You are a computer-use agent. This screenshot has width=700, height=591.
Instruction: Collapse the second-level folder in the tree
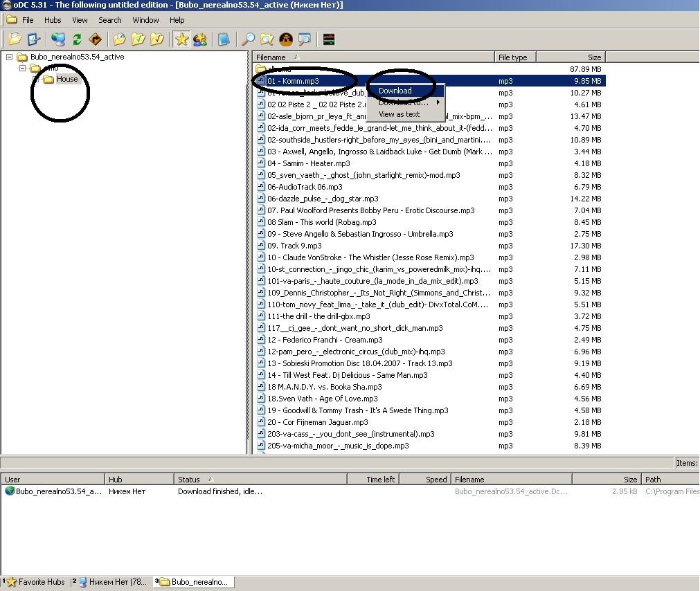22,68
